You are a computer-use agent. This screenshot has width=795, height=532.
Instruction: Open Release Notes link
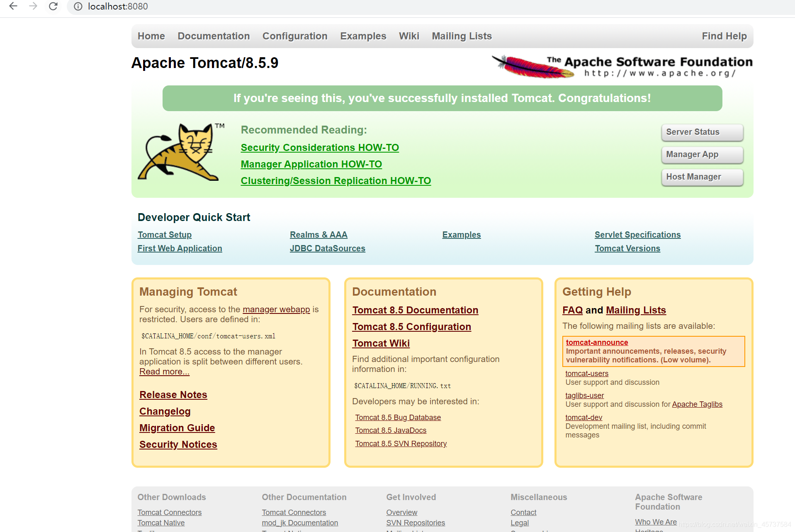click(x=173, y=395)
